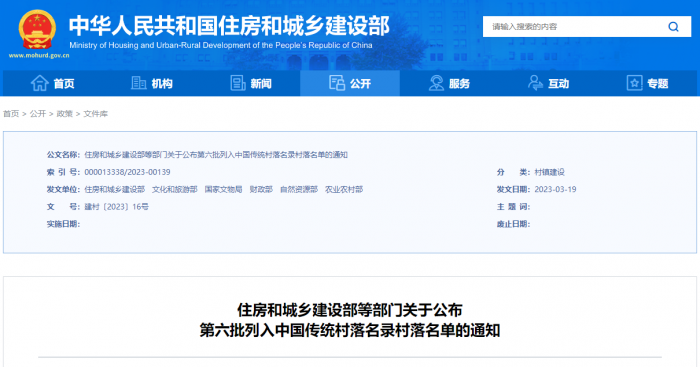Go to 公开 in breadcrumb
Viewport: 700px width, 367px height.
click(38, 114)
